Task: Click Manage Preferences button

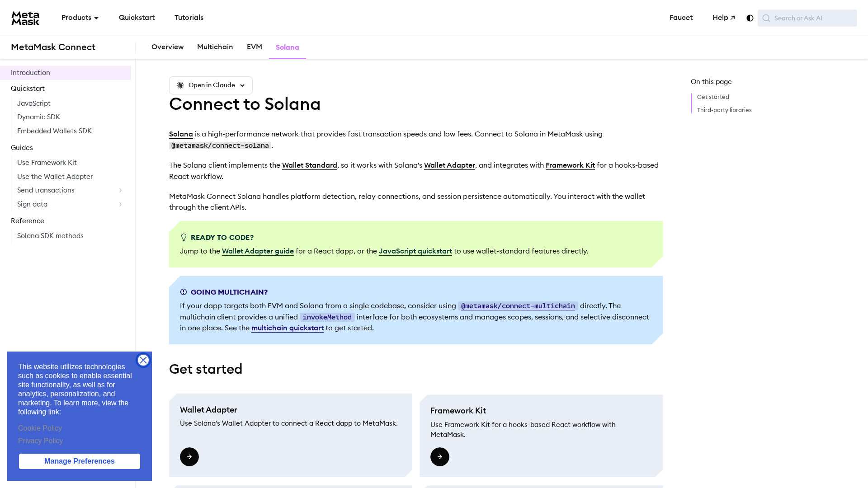Action: [x=80, y=461]
